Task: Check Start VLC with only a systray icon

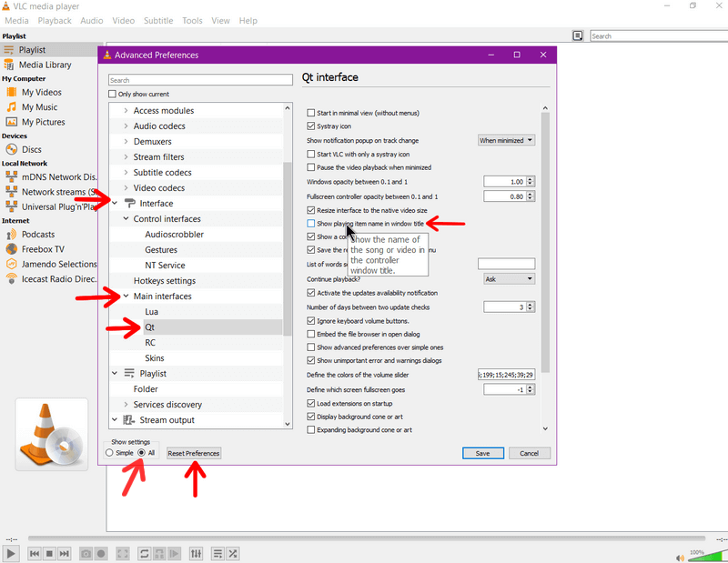Action: coord(311,154)
